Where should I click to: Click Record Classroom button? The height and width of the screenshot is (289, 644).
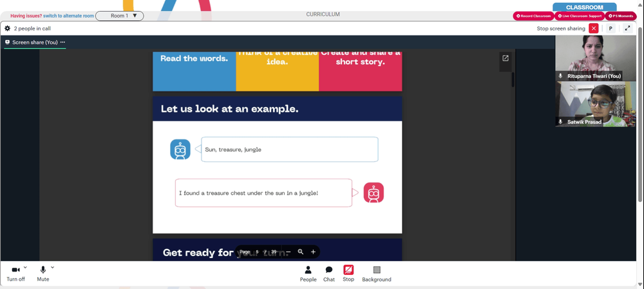click(x=533, y=16)
